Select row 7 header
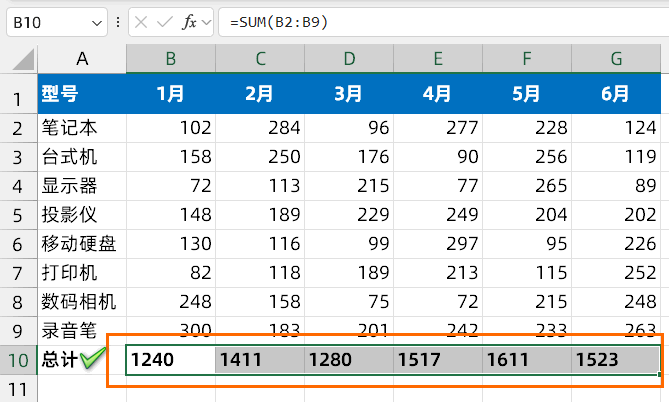The image size is (669, 402). pos(18,273)
